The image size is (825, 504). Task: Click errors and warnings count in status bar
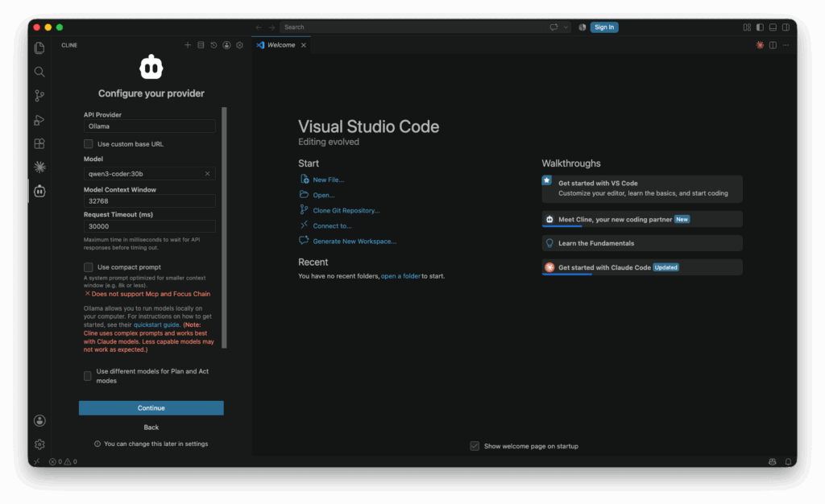[x=63, y=461]
